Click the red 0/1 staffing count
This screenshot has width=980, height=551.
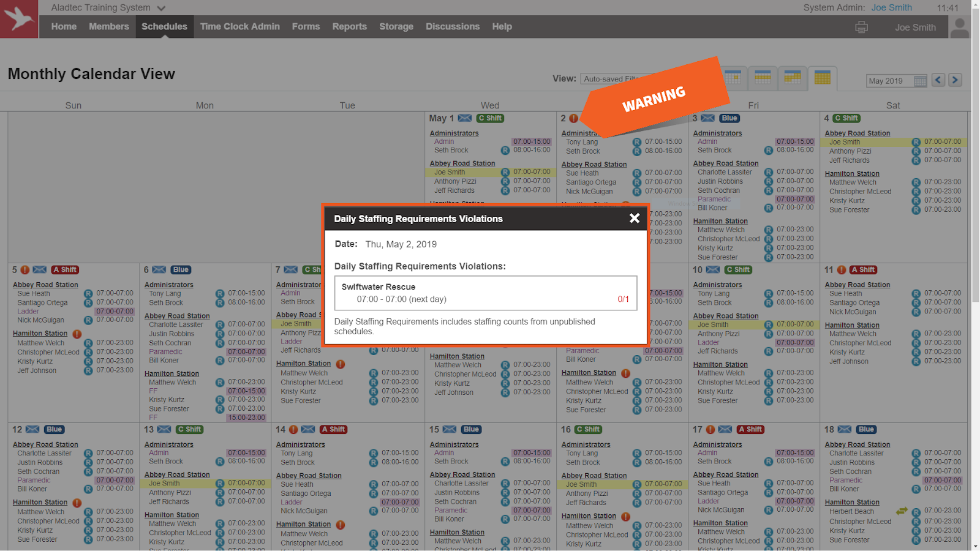624,299
